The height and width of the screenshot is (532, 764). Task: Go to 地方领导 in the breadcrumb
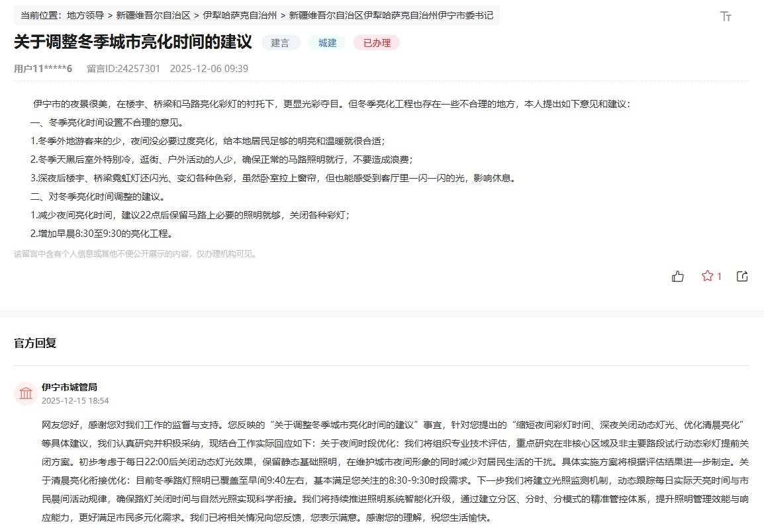[85, 15]
